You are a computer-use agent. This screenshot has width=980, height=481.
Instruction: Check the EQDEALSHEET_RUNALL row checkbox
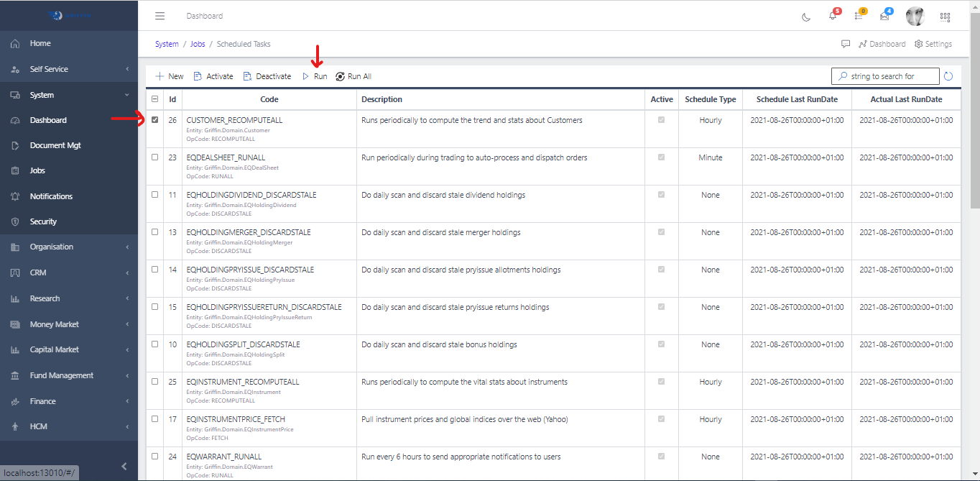(x=154, y=157)
